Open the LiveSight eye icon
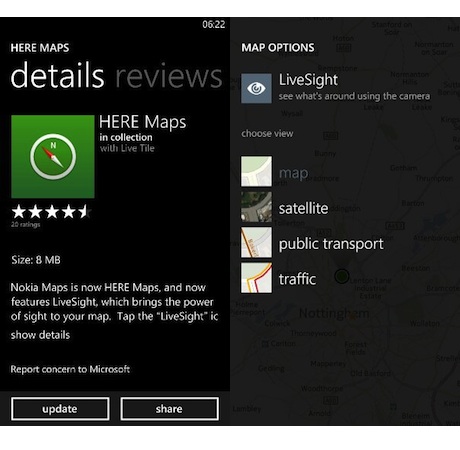 [x=256, y=88]
